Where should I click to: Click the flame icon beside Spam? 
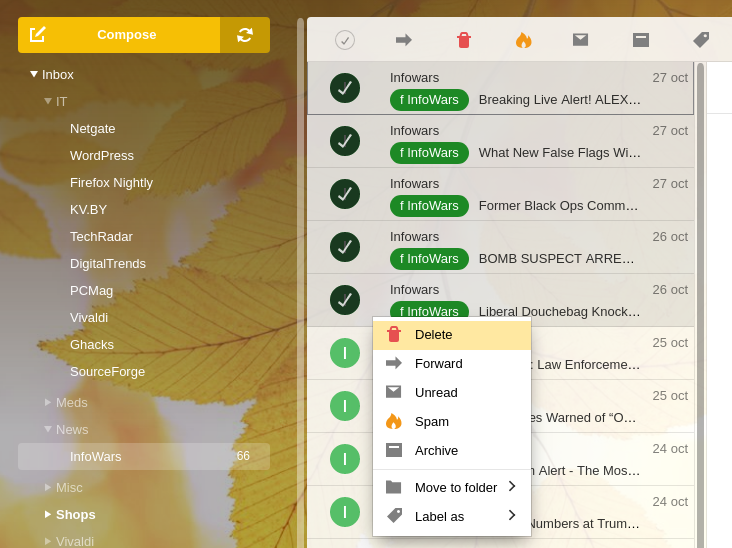394,421
